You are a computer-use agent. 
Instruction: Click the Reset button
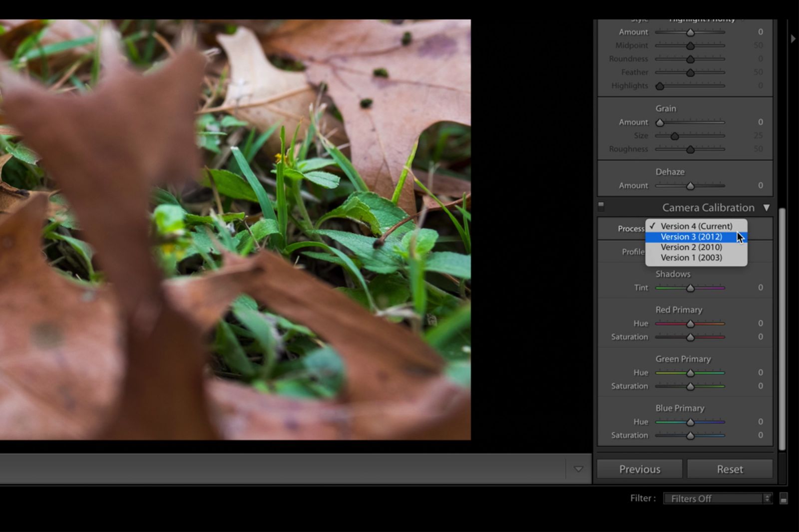click(x=730, y=469)
